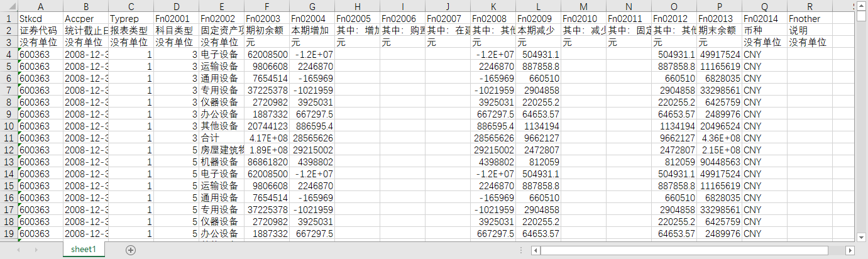Select the Stkcd cell in A1

click(40, 18)
